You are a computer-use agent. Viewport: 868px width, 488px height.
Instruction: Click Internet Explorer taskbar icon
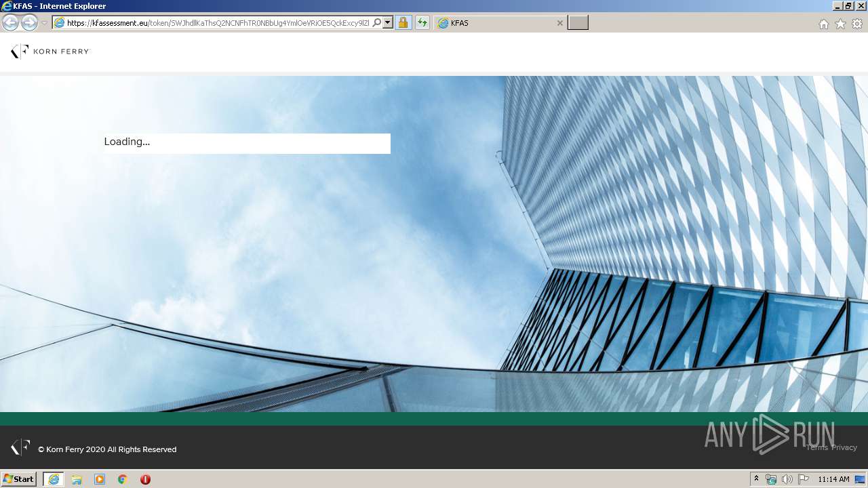[x=54, y=479]
